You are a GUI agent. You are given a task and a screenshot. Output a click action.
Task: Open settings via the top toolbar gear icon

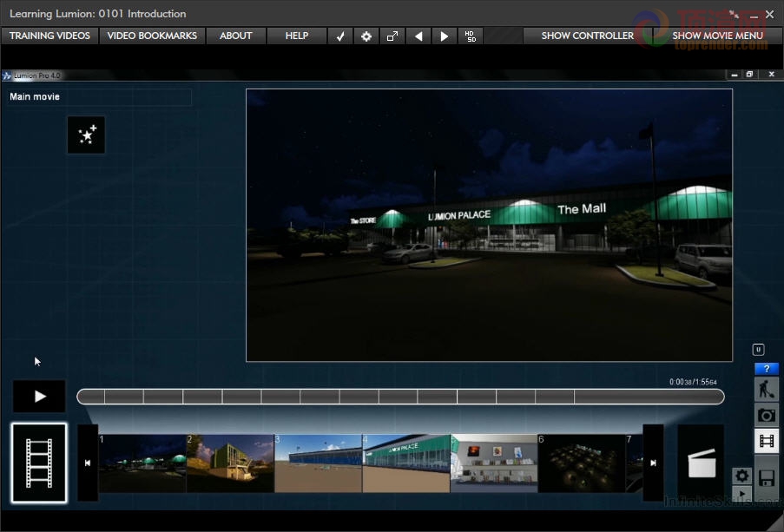(366, 36)
